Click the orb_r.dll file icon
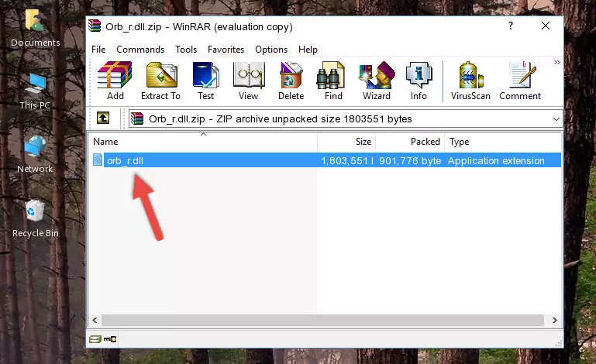This screenshot has height=364, width=596. click(98, 160)
